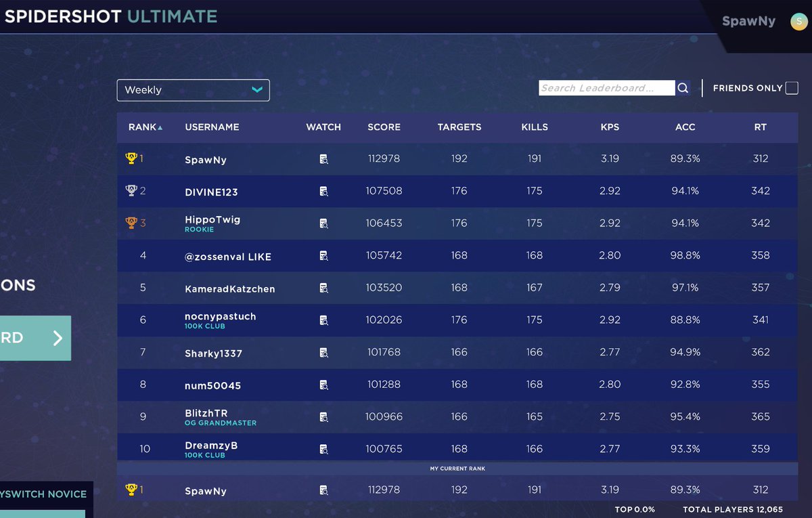Click the SWITCH NOVICE label at bottom left

(43, 494)
